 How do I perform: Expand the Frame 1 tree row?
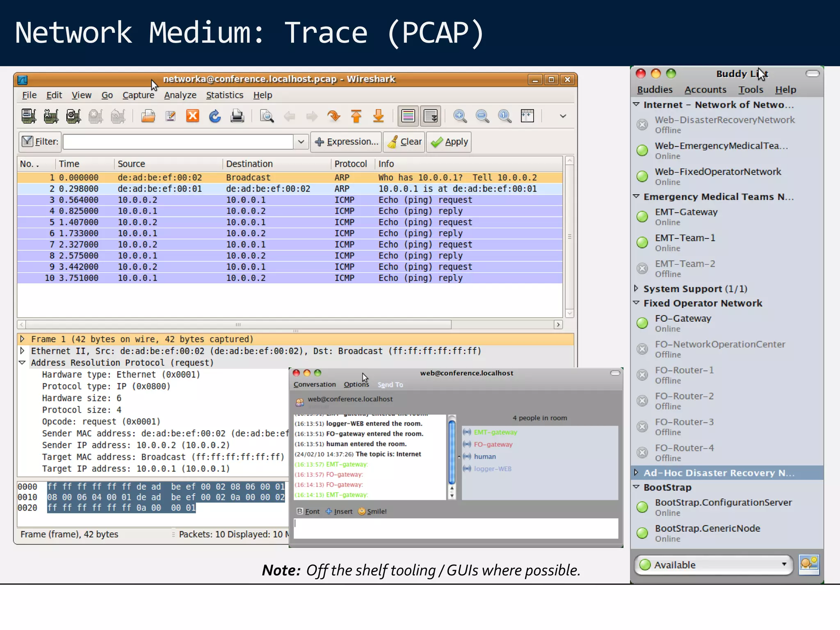[23, 339]
